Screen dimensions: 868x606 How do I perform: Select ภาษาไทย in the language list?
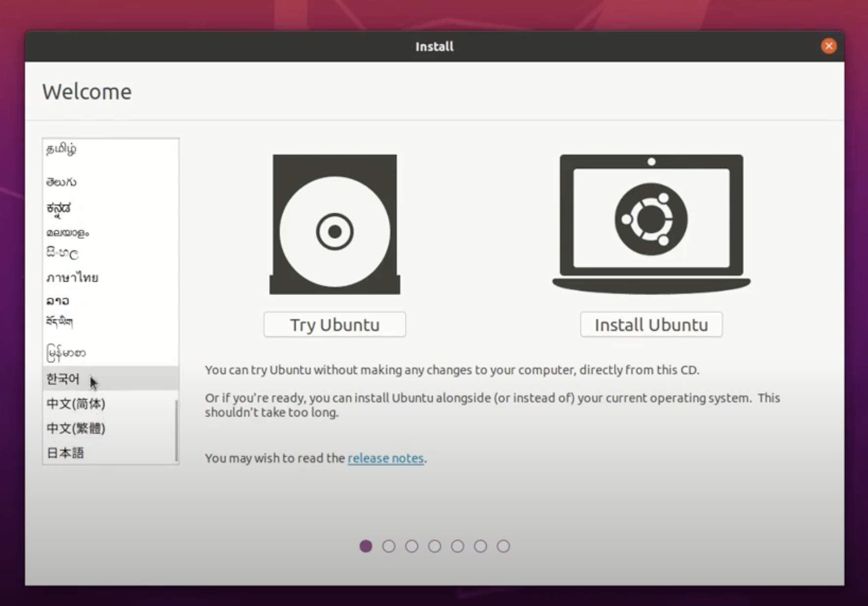point(110,278)
